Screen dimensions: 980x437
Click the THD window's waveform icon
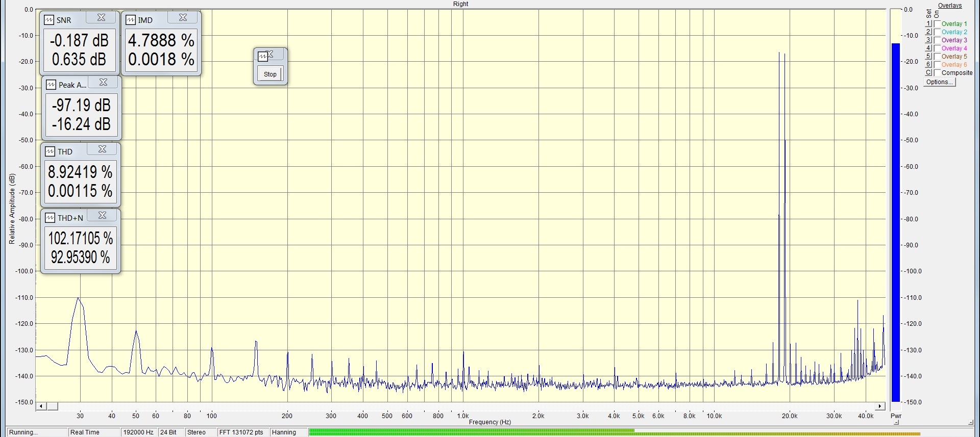coord(50,151)
